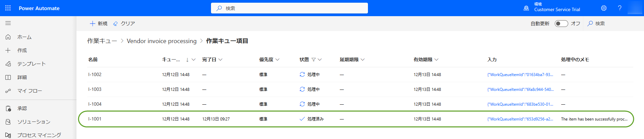Image resolution: width=644 pixels, height=139 pixels.
Task: Open マイ フロー in the sidebar
Action: (30, 91)
